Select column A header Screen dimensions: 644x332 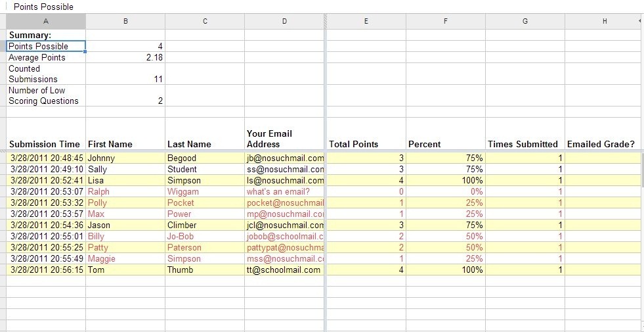click(46, 22)
